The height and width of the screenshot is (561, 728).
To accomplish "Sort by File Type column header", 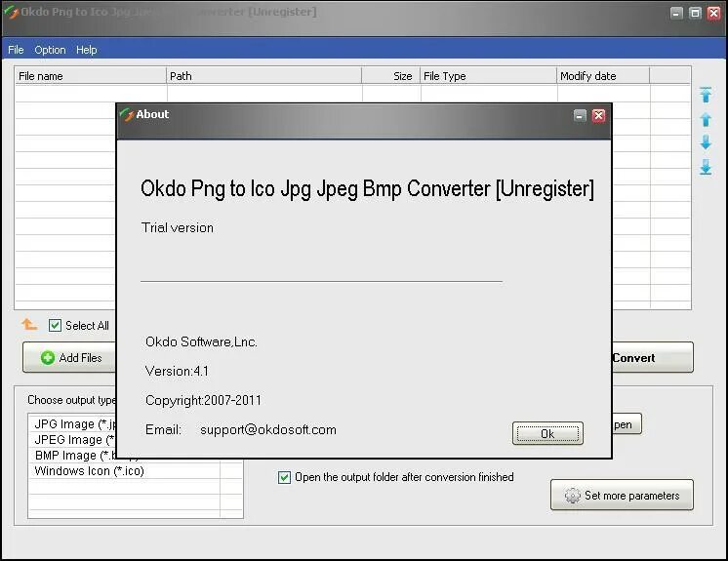I will [489, 76].
